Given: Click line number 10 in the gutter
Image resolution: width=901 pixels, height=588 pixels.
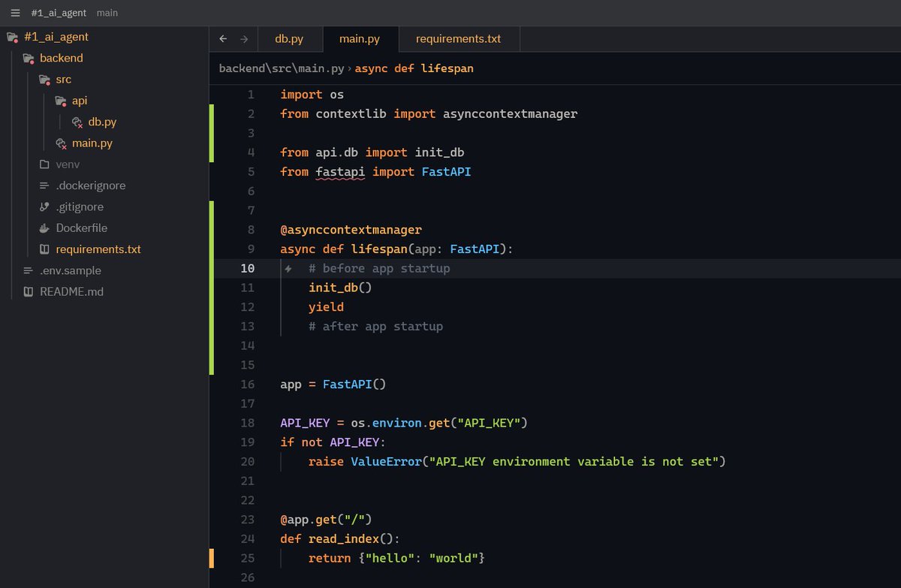Looking at the screenshot, I should 247,268.
